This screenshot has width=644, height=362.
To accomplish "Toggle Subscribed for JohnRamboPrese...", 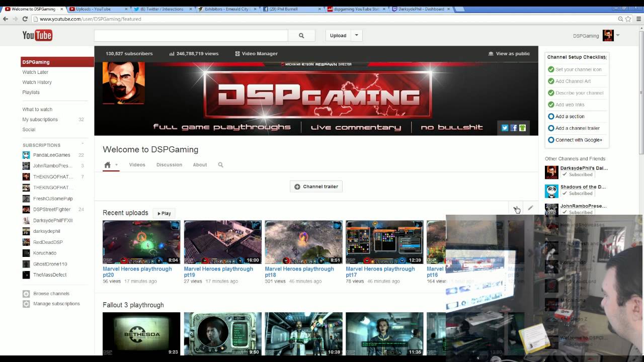I will tap(577, 212).
